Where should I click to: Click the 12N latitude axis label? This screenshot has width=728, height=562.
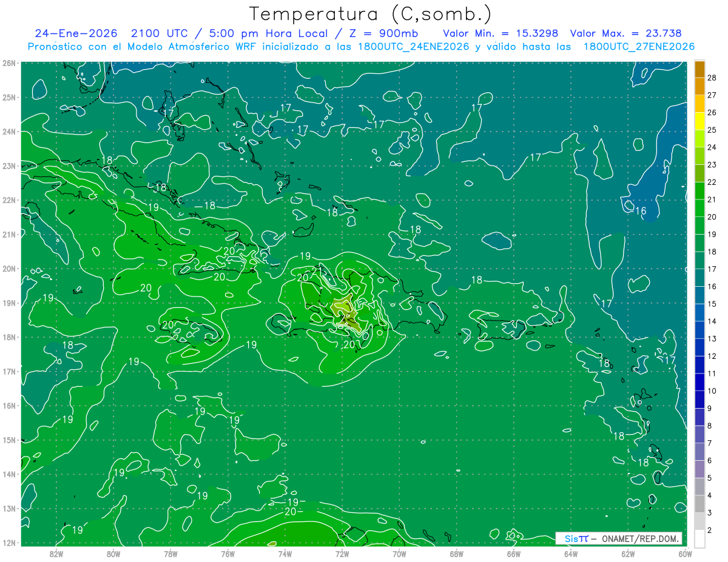pos(8,543)
